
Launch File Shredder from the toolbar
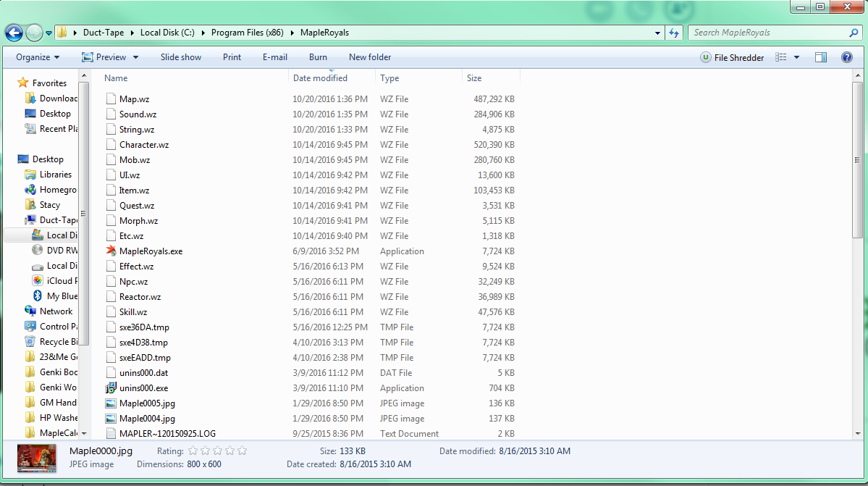point(732,57)
